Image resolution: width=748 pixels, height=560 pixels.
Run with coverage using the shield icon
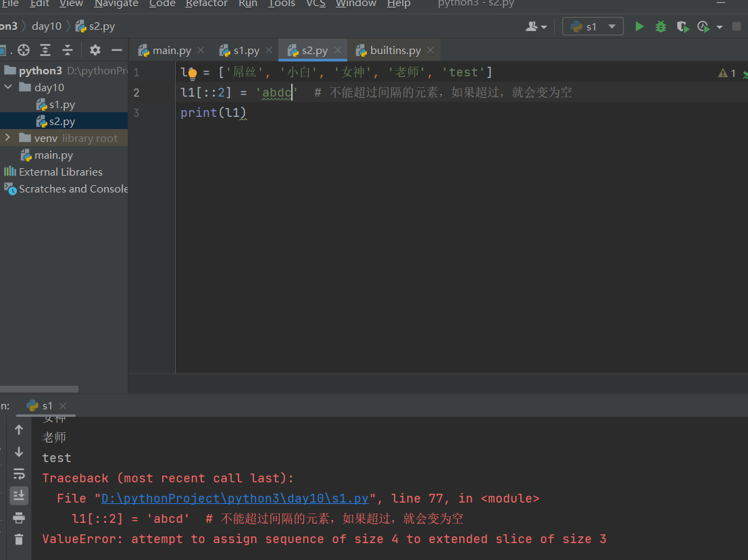(683, 26)
